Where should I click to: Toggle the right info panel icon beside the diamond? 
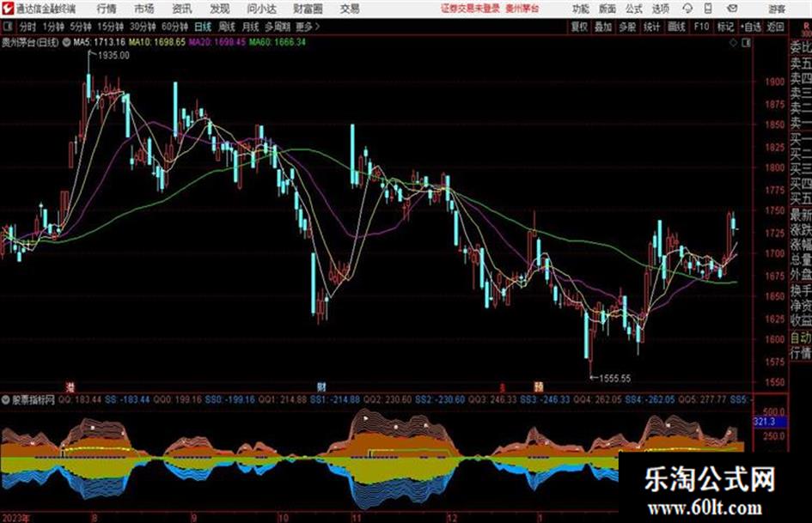point(746,43)
